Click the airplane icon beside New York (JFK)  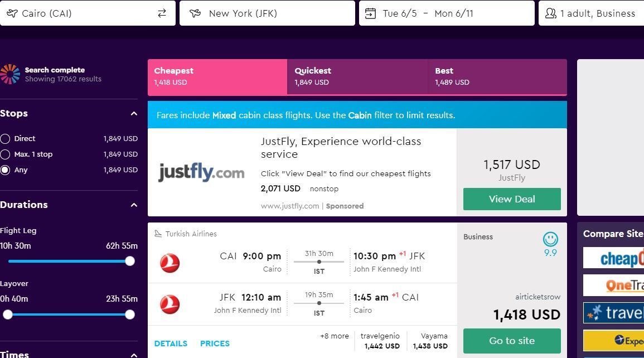click(x=195, y=13)
